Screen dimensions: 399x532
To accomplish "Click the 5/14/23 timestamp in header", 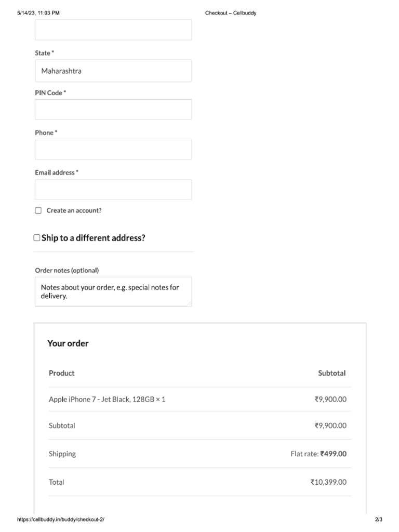I will click(38, 13).
